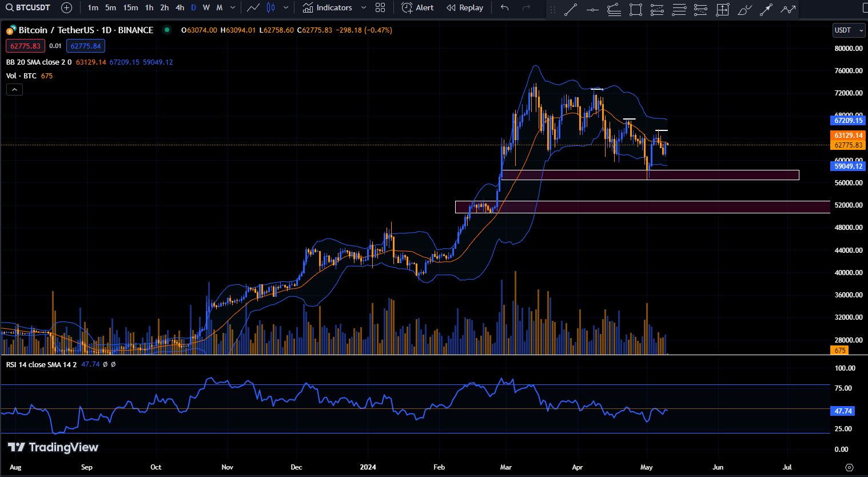The width and height of the screenshot is (868, 477).
Task: Open the TradingView logo link
Action: 53,447
